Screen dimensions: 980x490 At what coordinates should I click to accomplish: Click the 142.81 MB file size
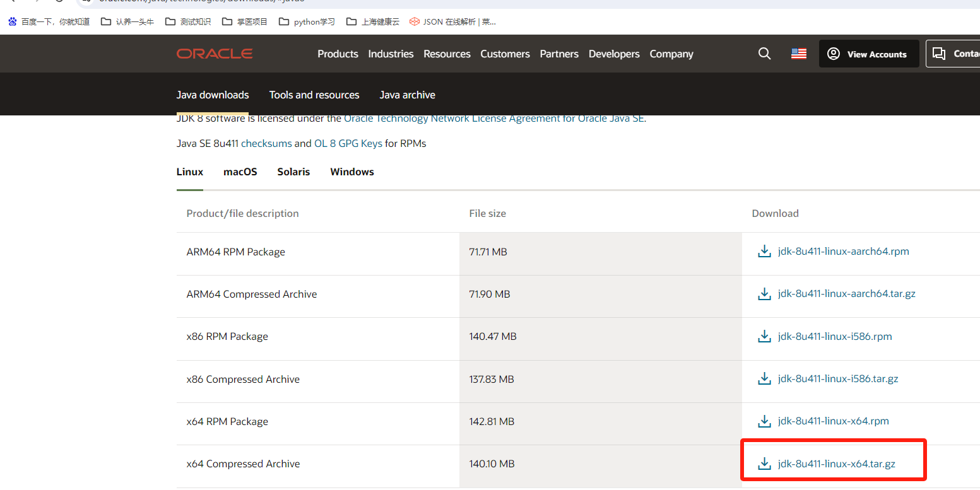tap(492, 422)
